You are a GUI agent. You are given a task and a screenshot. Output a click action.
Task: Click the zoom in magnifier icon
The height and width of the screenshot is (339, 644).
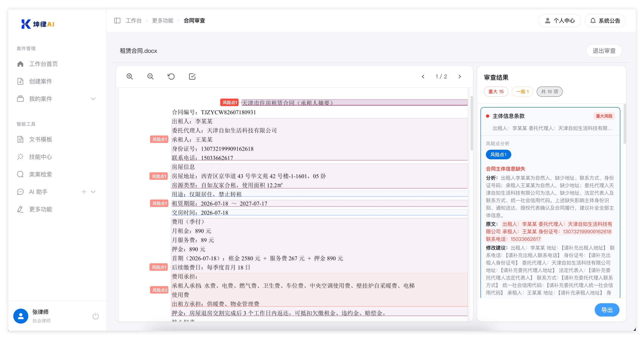pos(130,76)
